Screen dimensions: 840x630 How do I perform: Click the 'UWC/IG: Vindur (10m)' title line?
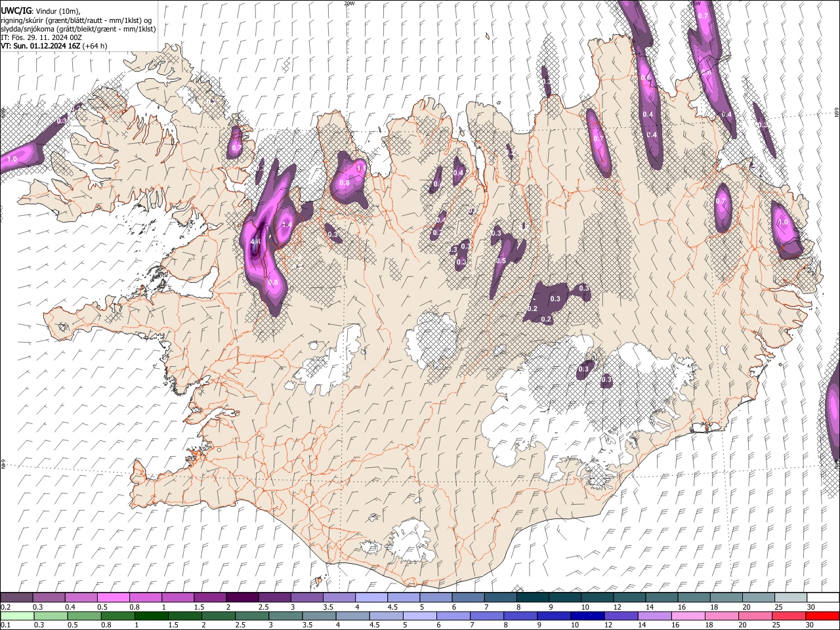(x=40, y=11)
